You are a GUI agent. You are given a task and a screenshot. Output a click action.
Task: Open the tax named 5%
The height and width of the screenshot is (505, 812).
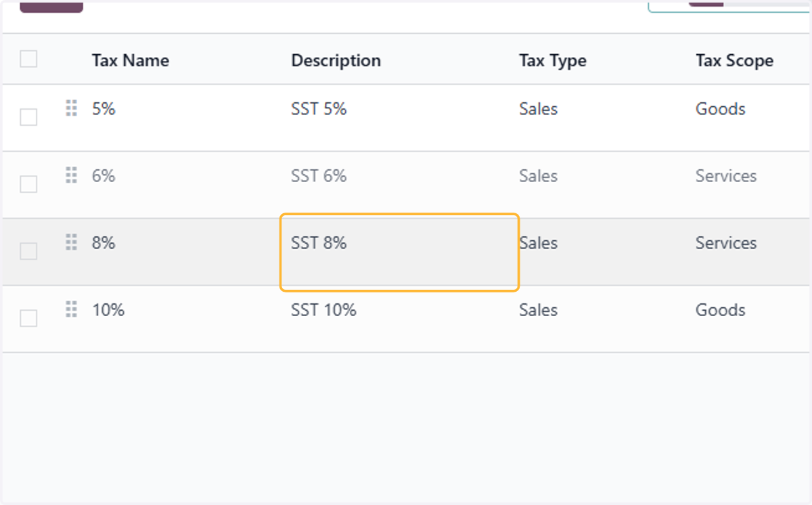click(x=104, y=108)
